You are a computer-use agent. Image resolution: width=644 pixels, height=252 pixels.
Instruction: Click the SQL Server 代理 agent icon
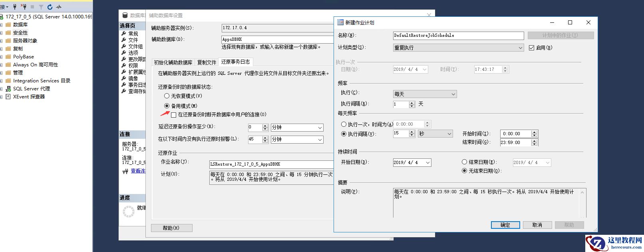(8, 89)
